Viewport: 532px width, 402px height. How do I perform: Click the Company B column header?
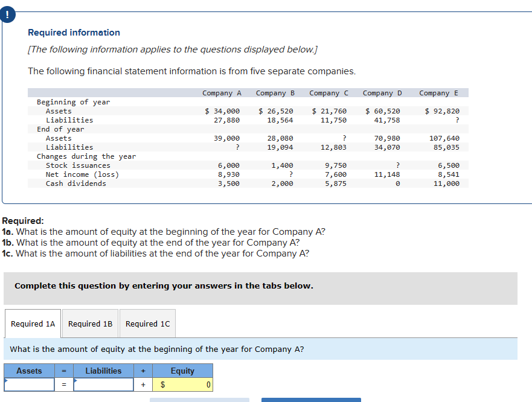[275, 93]
